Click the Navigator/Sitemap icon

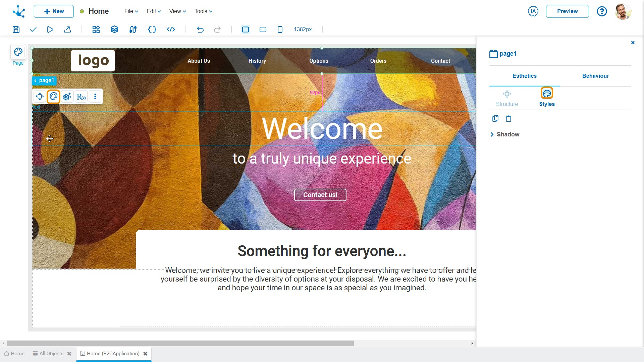[133, 29]
